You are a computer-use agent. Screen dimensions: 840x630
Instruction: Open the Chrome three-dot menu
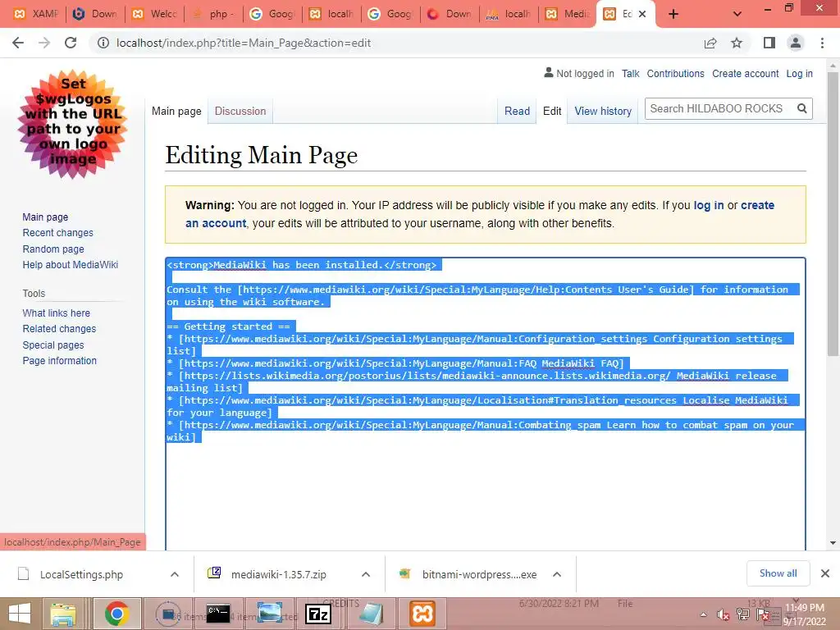click(x=822, y=43)
